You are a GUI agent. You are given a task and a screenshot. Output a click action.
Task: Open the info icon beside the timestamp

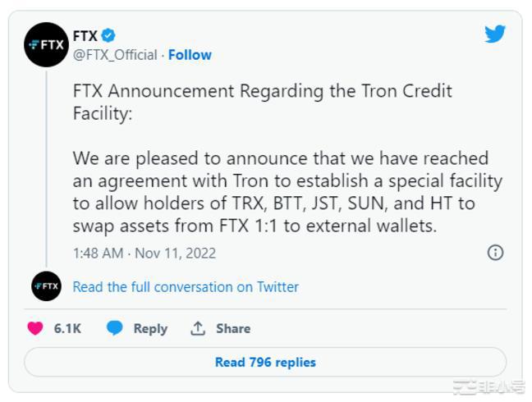pos(495,252)
